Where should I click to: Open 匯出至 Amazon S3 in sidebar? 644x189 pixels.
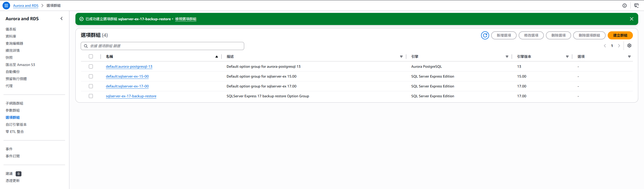click(x=20, y=65)
